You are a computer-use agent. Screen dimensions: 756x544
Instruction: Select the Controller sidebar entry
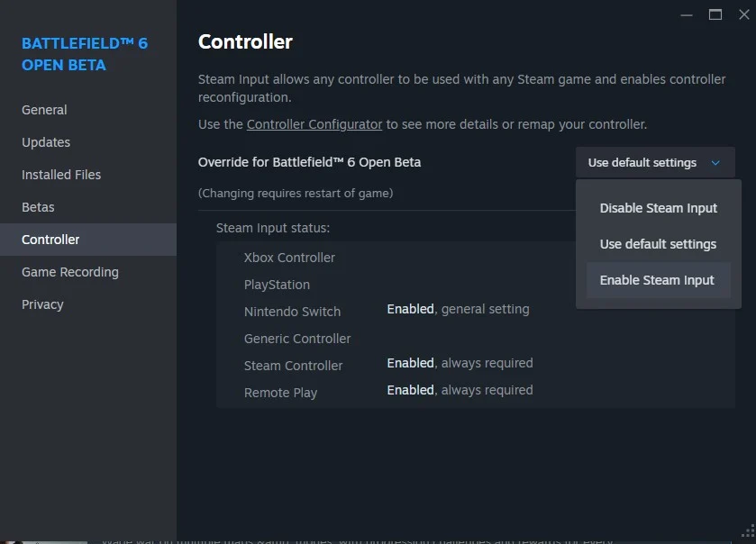coord(49,240)
